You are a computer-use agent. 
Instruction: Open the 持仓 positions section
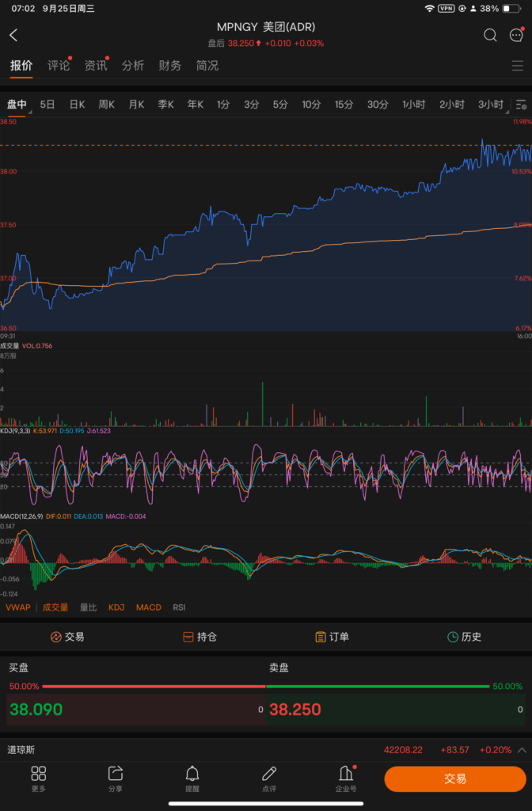(199, 637)
